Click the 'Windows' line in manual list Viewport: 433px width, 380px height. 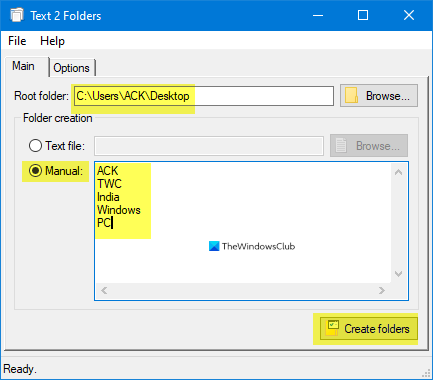tap(119, 210)
